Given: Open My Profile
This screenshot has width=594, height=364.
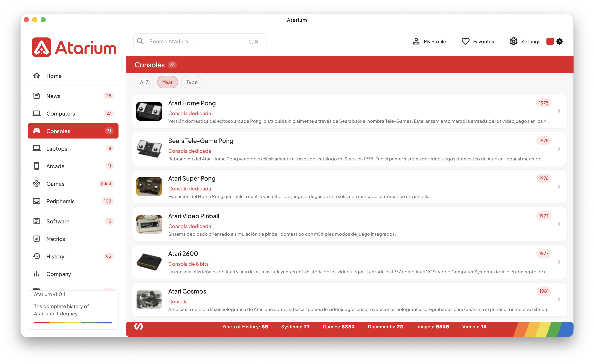Looking at the screenshot, I should [429, 41].
